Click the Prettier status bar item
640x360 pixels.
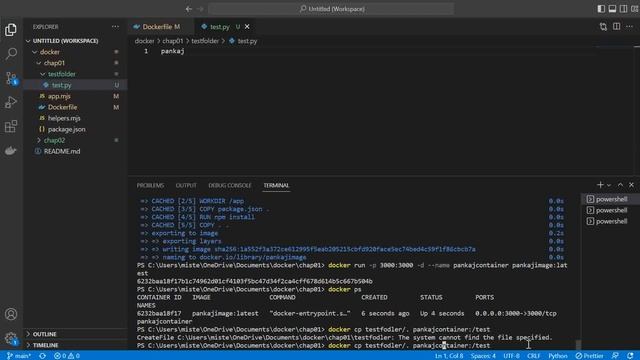[589, 356]
